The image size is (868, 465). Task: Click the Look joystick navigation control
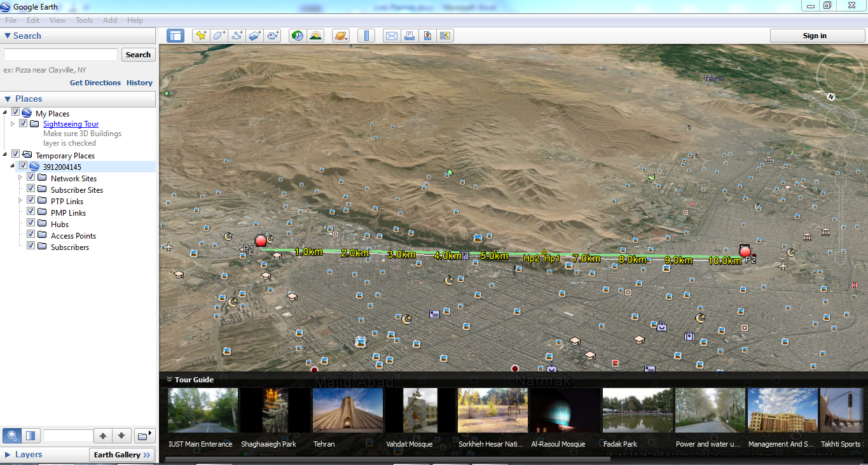839,76
